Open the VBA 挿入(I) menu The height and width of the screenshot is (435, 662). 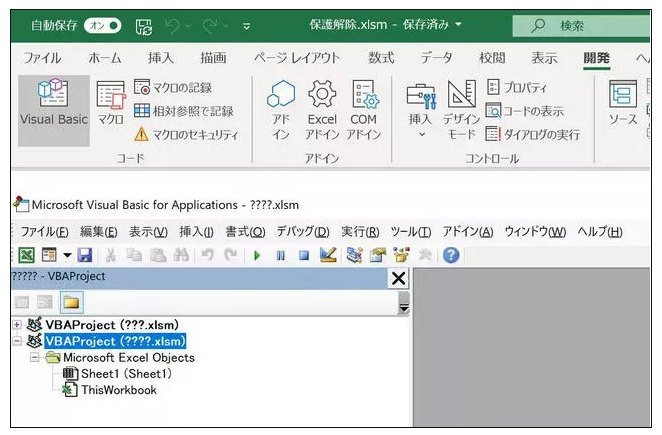(196, 232)
